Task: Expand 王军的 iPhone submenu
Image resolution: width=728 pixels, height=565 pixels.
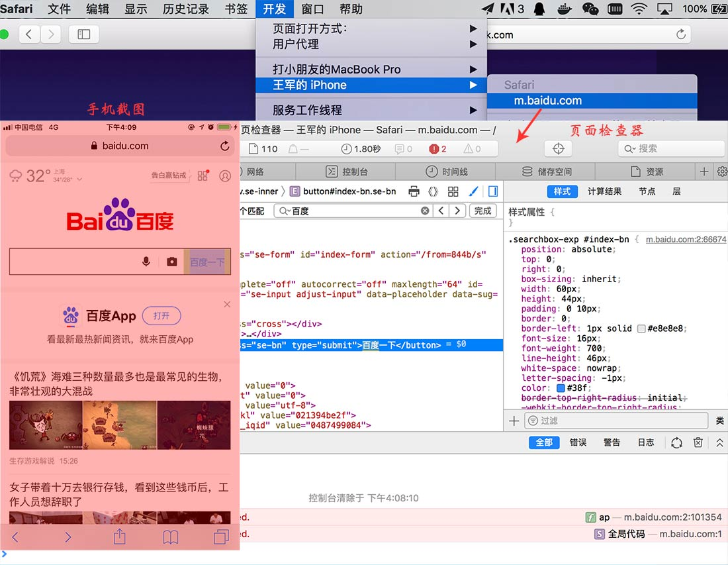Action: [x=371, y=85]
